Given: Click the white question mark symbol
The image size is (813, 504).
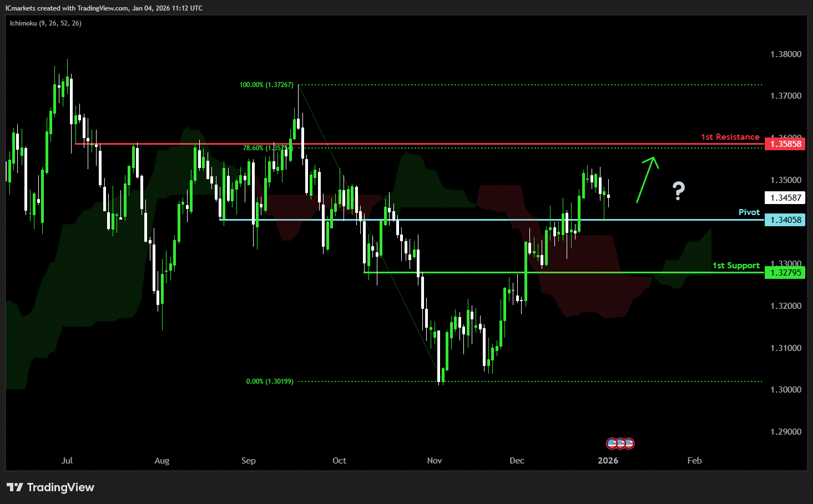Looking at the screenshot, I should pos(678,191).
